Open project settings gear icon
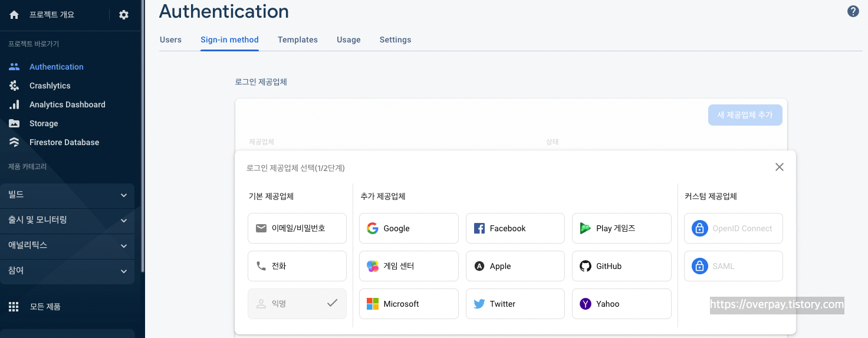868x338 pixels. pos(124,15)
